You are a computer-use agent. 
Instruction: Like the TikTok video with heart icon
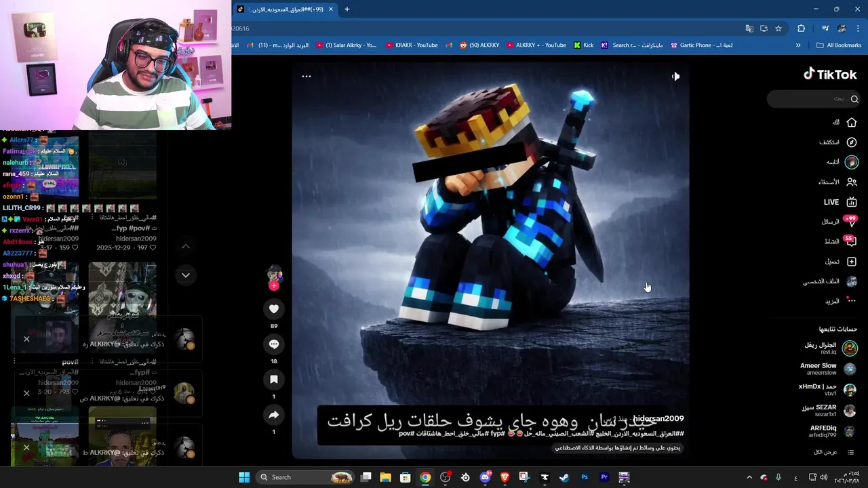(x=274, y=309)
